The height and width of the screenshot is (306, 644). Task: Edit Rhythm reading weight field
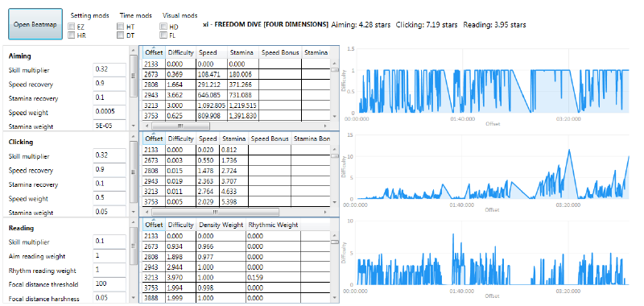[109, 270]
